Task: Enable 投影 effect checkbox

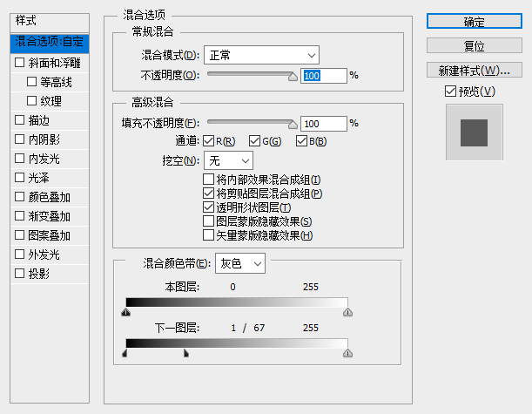Action: click(x=20, y=274)
